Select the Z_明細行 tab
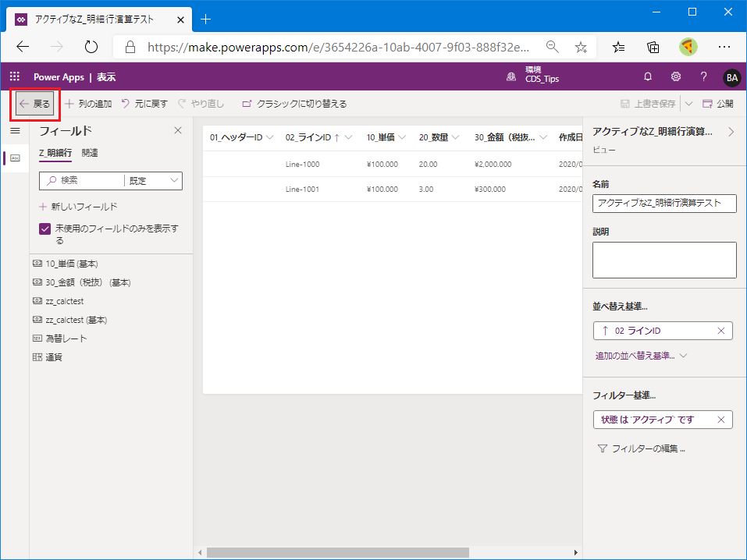 click(55, 153)
